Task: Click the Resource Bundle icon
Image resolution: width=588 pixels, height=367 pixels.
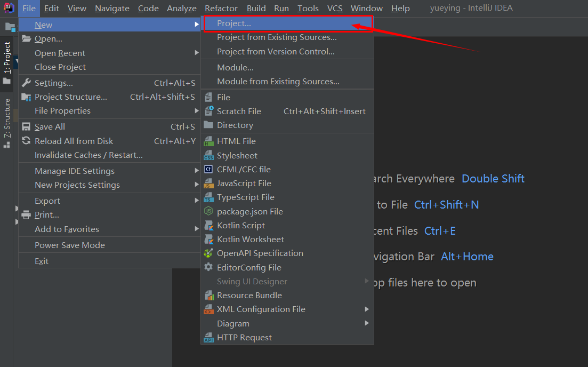Action: (208, 296)
